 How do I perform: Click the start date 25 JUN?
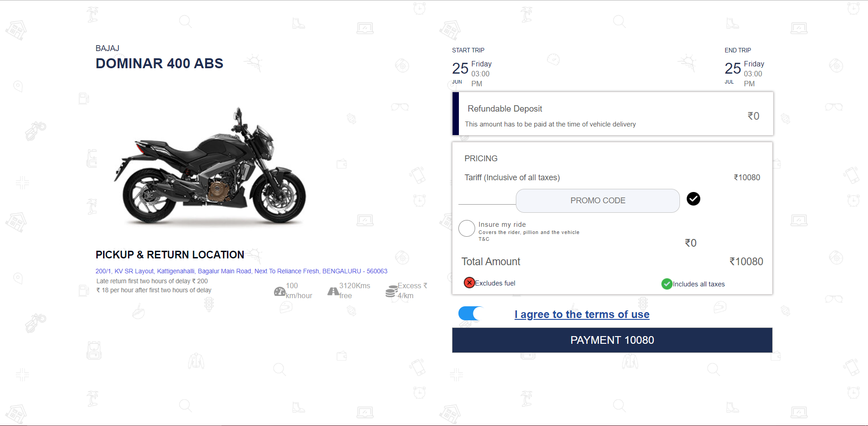(x=460, y=72)
